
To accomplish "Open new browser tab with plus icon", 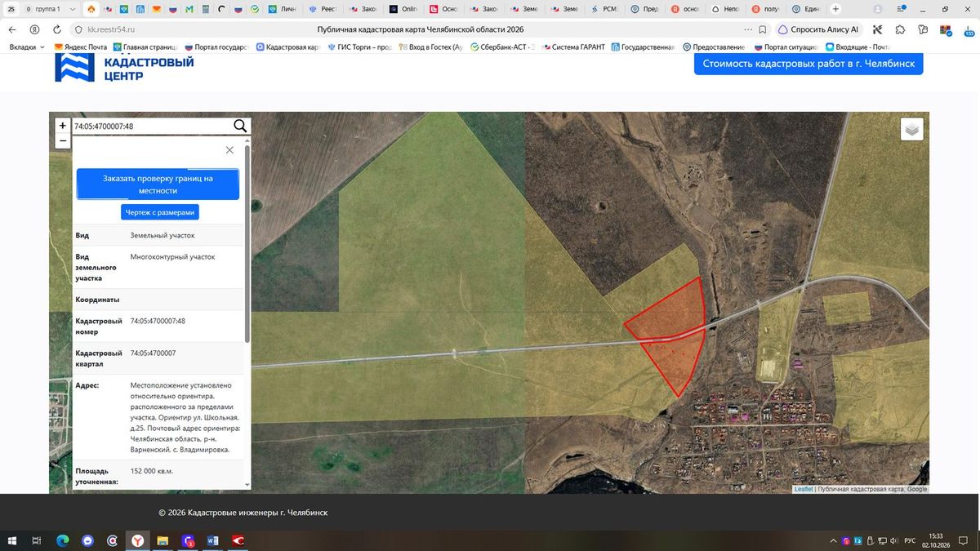I will [x=835, y=9].
